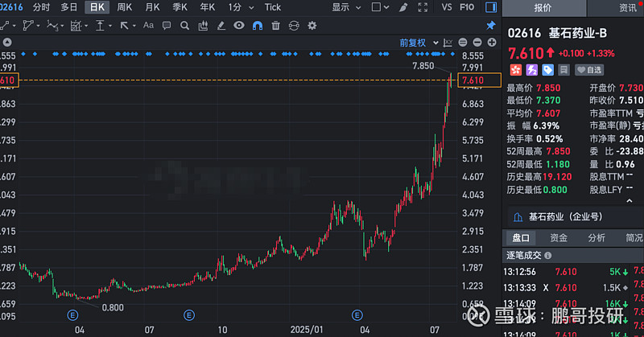Select the polygon shape drawing tool
Screen dimensions: 644x337
click(x=28, y=26)
